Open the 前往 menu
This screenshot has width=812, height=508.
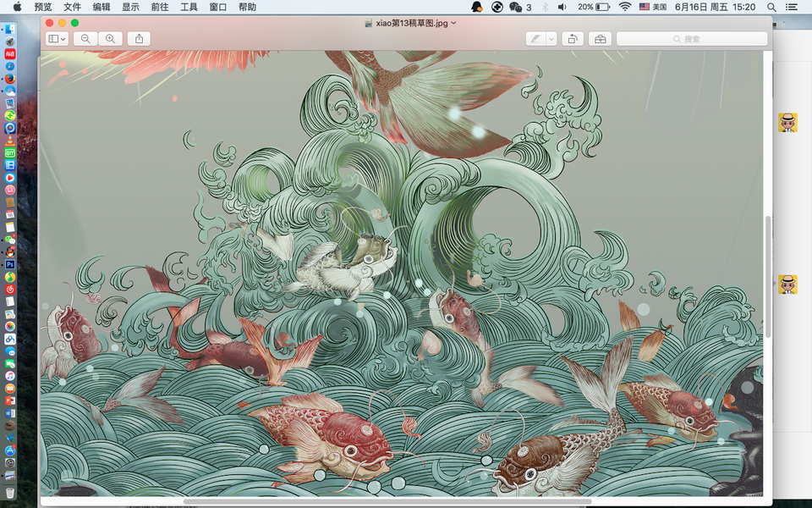tap(160, 7)
